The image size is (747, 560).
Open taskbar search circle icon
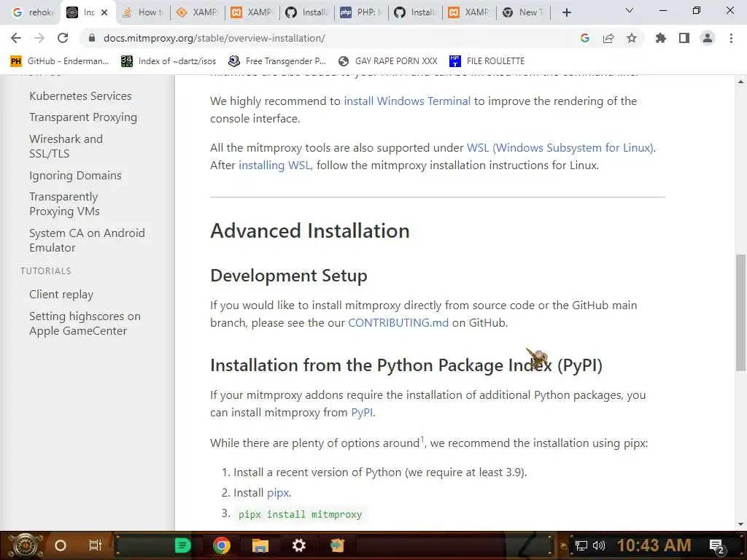(60, 545)
